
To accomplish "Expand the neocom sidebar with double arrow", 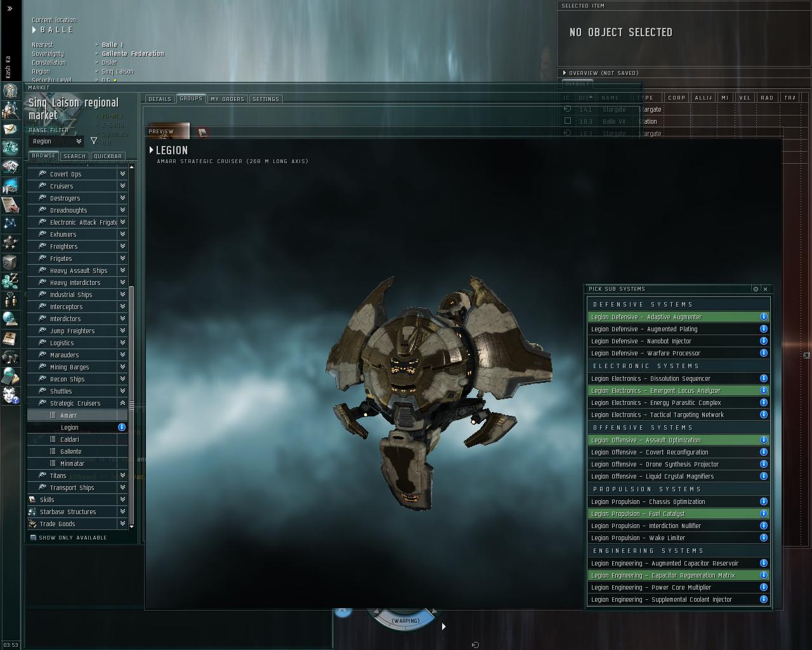I will point(10,9).
